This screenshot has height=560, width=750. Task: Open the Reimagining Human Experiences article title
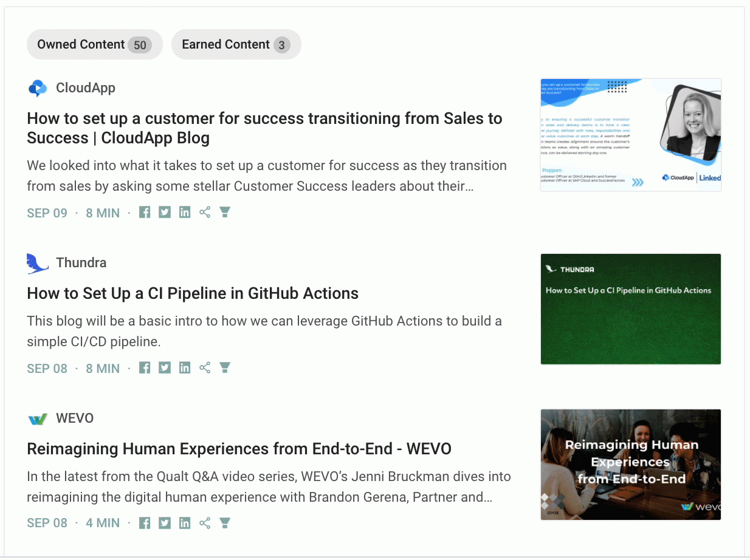(x=239, y=449)
